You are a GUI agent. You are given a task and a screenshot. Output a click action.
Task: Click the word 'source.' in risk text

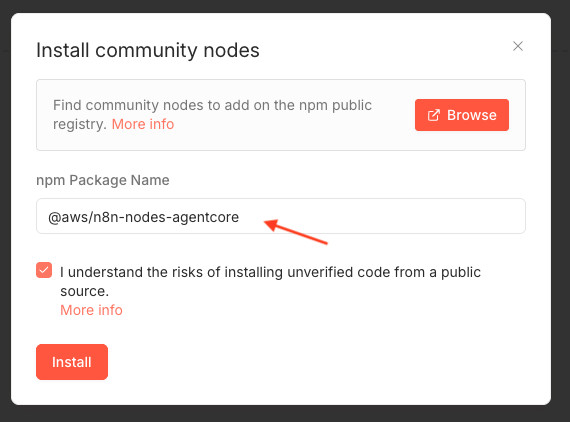(85, 291)
